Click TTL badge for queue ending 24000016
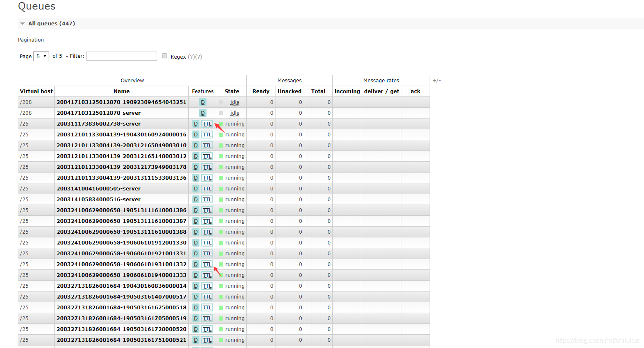This screenshot has width=644, height=348. tap(207, 135)
